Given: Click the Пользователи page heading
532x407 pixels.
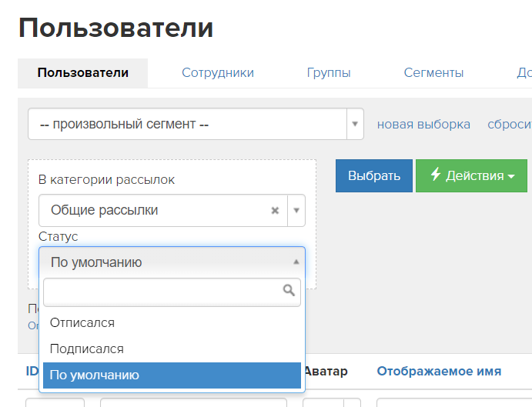Looking at the screenshot, I should click(115, 28).
